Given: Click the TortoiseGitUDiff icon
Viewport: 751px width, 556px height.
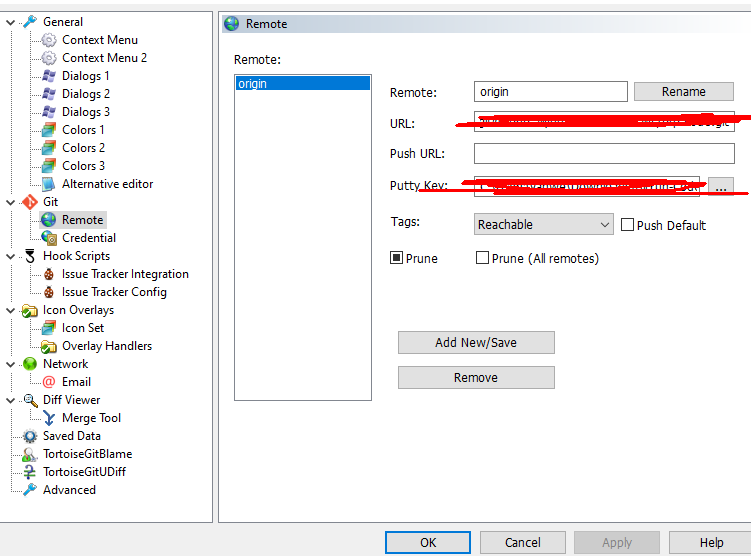Looking at the screenshot, I should [x=30, y=472].
